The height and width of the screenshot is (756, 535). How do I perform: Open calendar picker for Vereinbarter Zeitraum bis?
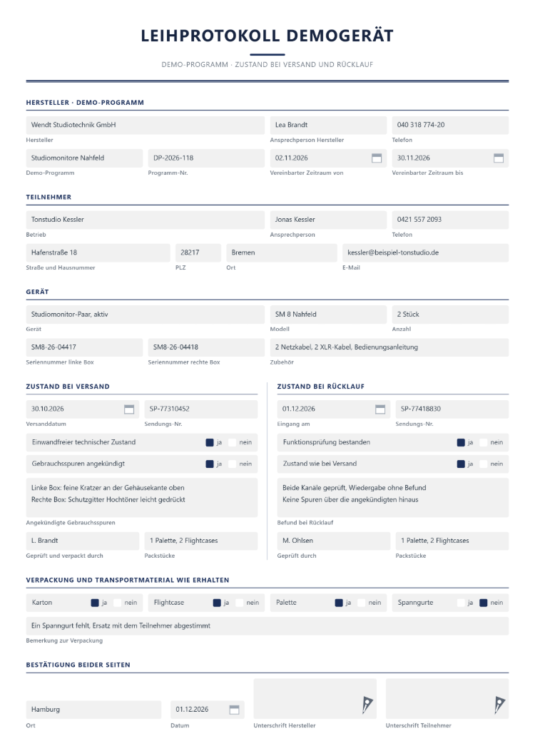pyautogui.click(x=499, y=158)
